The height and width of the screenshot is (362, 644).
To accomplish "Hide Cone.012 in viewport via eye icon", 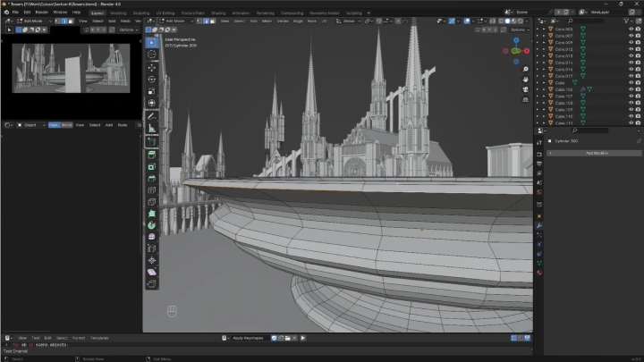I will [x=631, y=49].
